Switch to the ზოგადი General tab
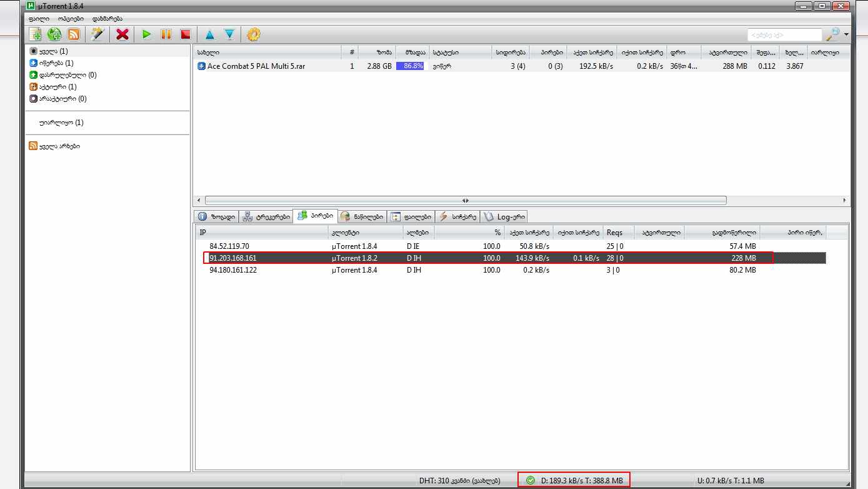 tap(217, 216)
